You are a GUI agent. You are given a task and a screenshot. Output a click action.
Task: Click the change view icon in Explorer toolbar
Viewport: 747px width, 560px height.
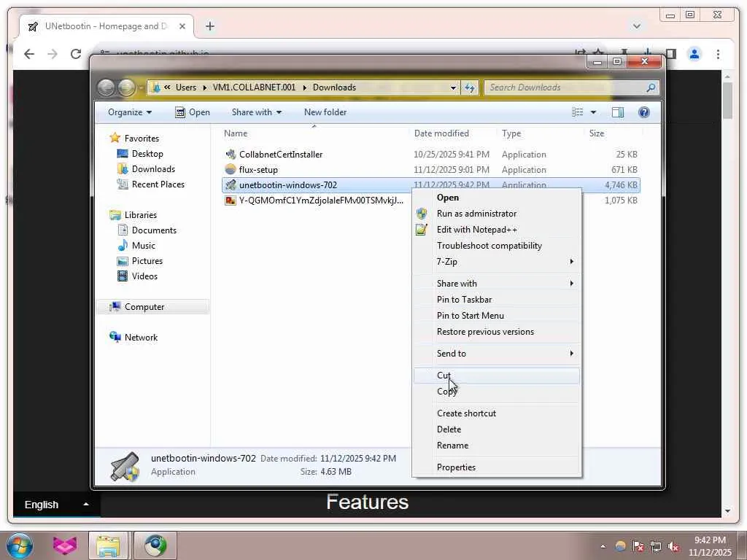[578, 112]
